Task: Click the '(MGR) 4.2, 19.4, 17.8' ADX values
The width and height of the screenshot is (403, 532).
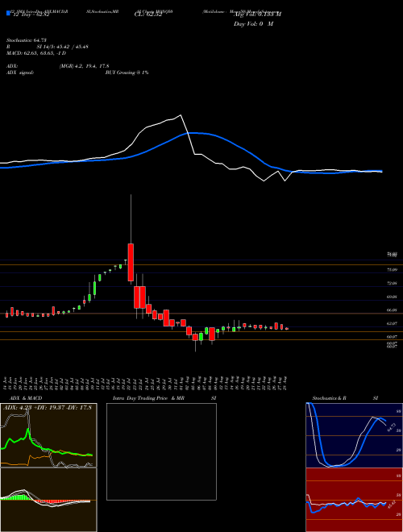Action: [x=84, y=66]
